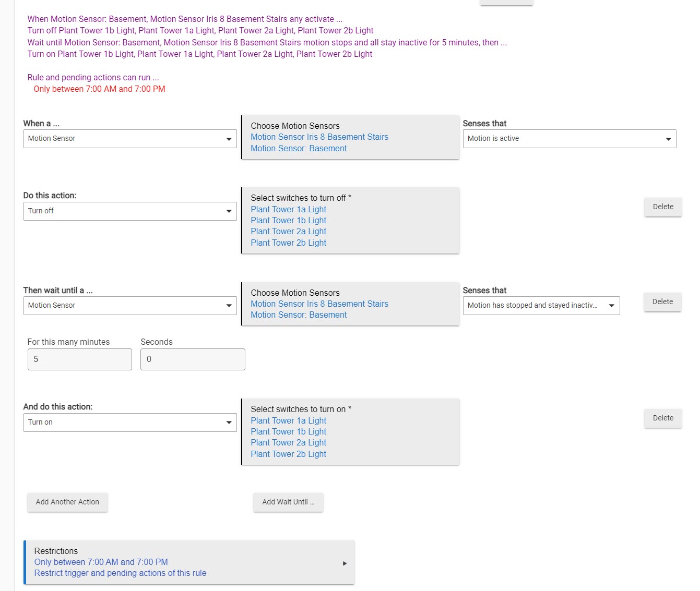Click the Seconds input field showing 0
The height and width of the screenshot is (591, 700).
tap(193, 359)
